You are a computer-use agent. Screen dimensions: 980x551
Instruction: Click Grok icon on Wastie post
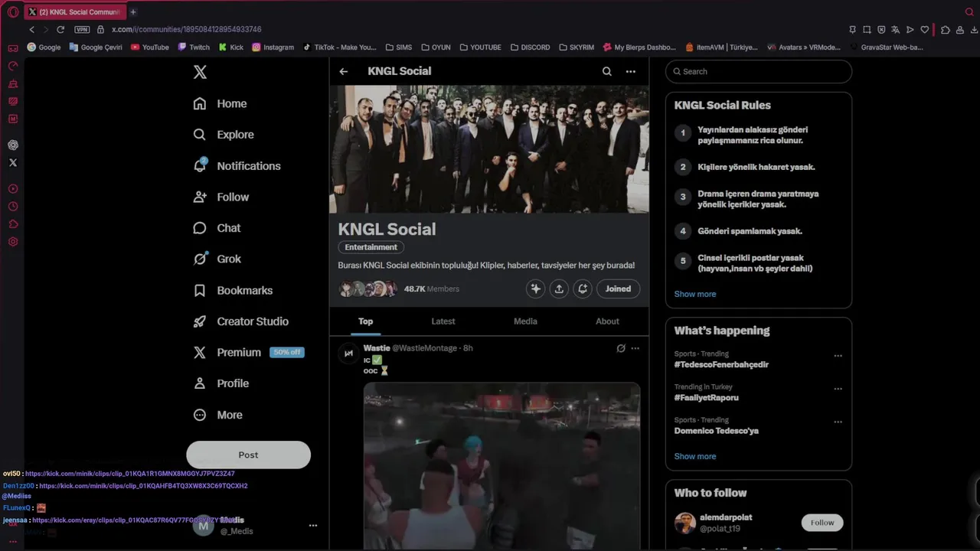tap(621, 348)
